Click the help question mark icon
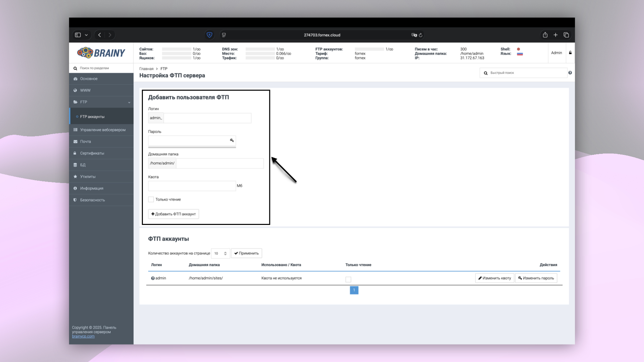Image resolution: width=644 pixels, height=362 pixels. [x=570, y=73]
